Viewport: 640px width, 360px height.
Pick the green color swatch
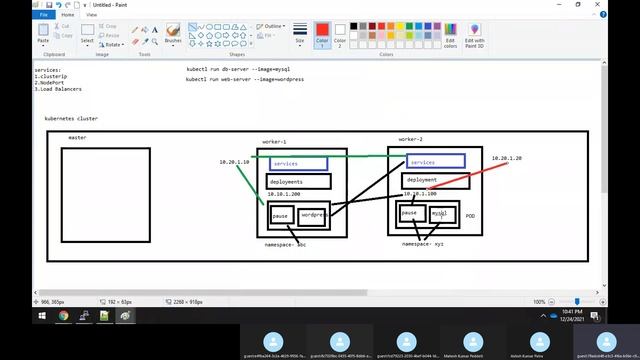click(x=409, y=26)
